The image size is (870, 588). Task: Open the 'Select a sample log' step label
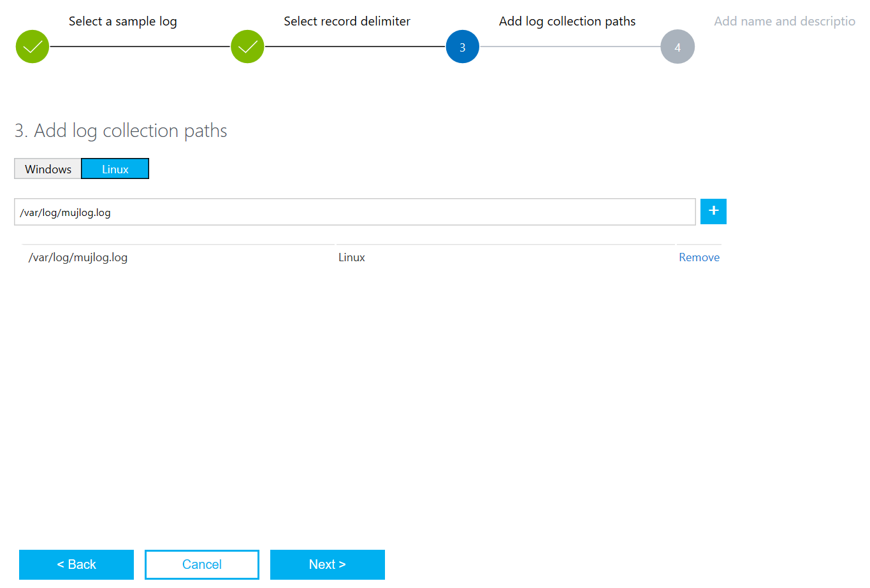(123, 21)
